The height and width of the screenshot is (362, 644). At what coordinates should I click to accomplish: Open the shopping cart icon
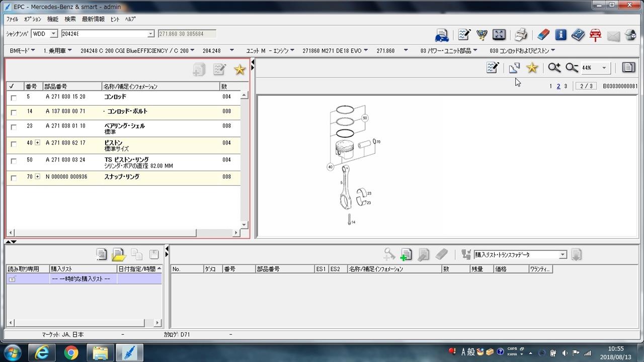(481, 35)
